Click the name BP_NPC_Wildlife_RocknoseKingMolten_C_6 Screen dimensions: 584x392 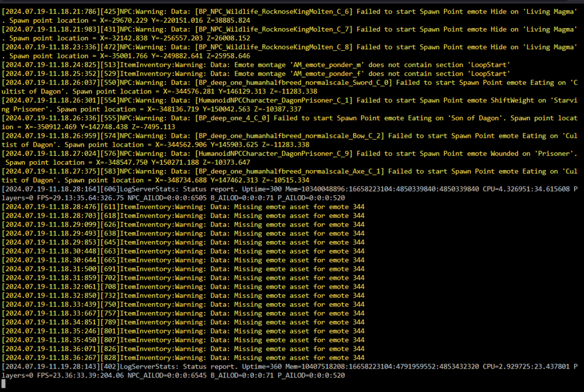[x=273, y=12]
